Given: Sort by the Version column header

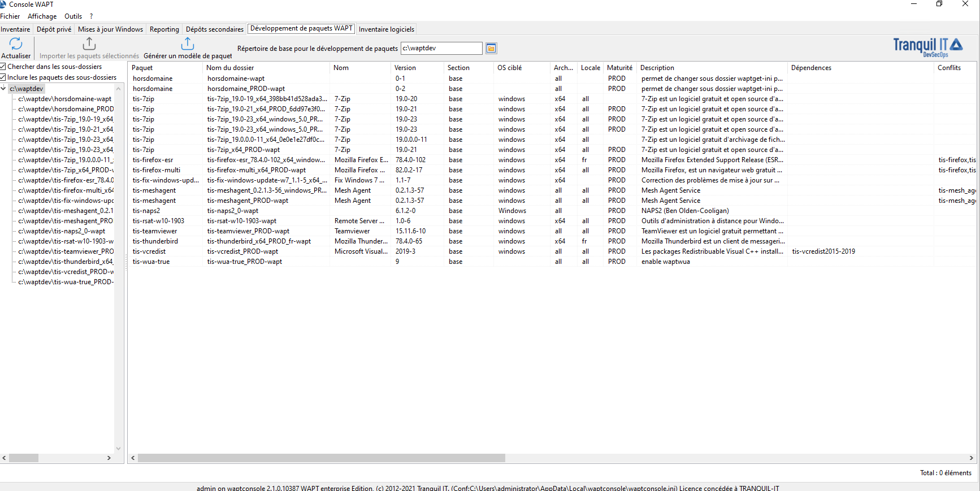Looking at the screenshot, I should click(x=417, y=68).
